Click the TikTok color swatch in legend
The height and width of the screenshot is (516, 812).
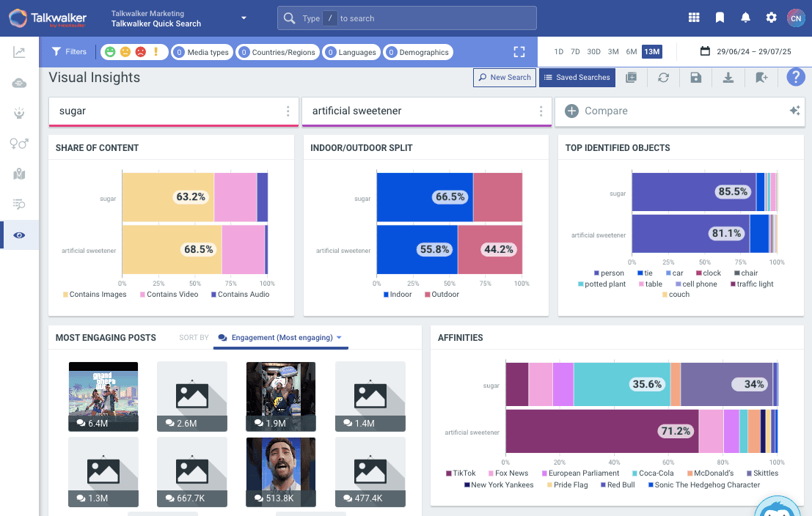(x=449, y=473)
